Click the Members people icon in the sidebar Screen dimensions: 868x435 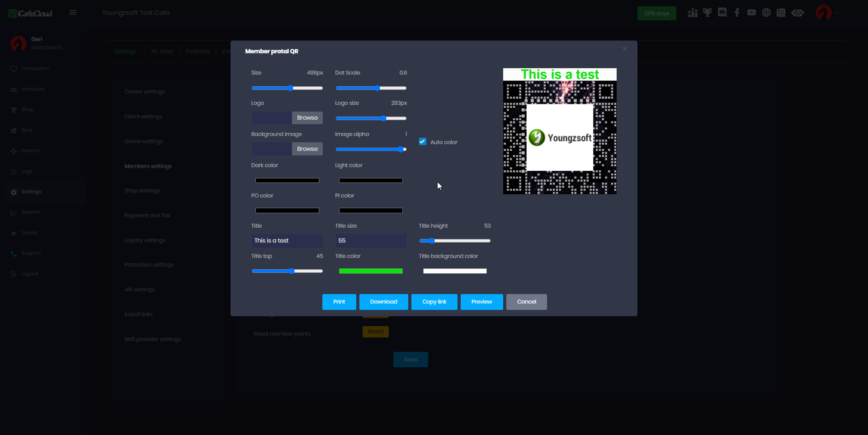pos(14,89)
